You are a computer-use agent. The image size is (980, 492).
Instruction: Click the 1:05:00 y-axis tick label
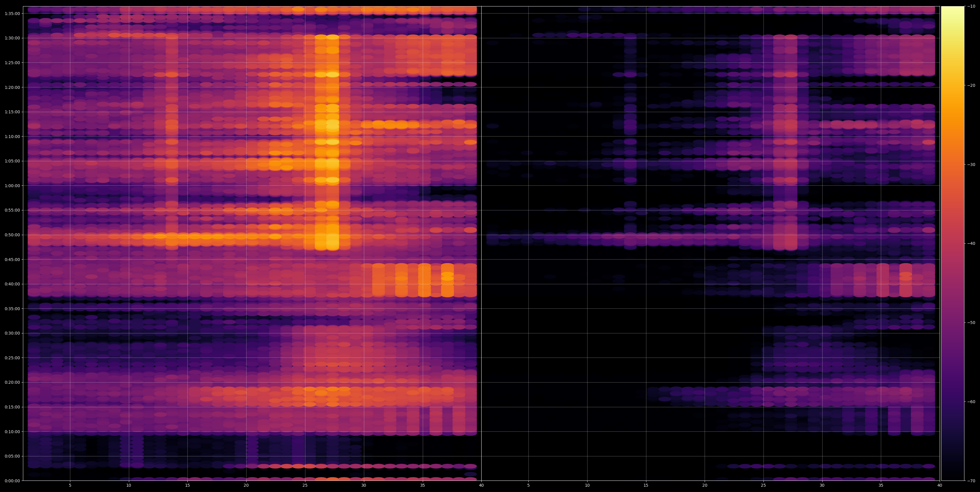(x=12, y=161)
